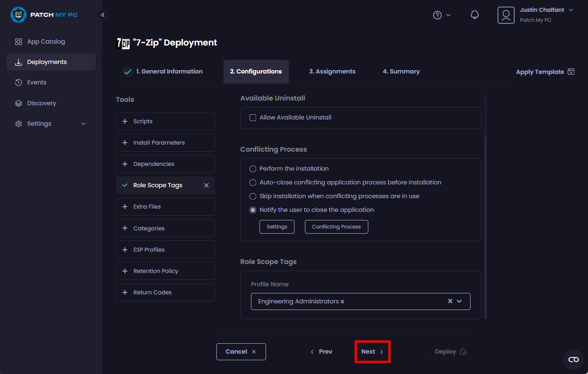Select Skip installation when conflicting processes in use
This screenshot has width=588, height=374.
pyautogui.click(x=253, y=196)
